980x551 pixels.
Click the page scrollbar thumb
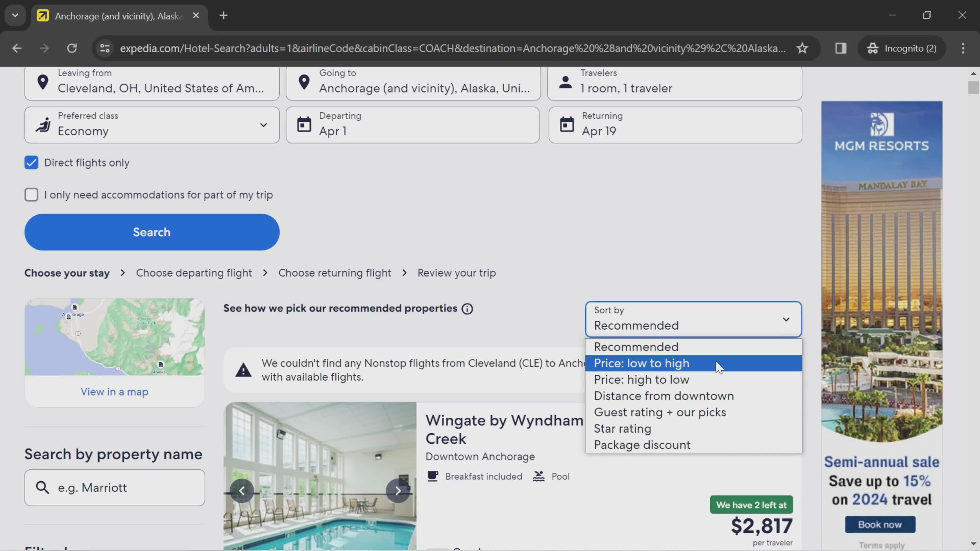pyautogui.click(x=973, y=87)
